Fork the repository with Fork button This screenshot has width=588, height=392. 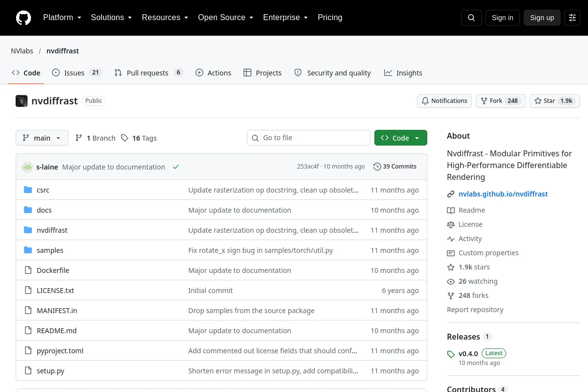500,101
